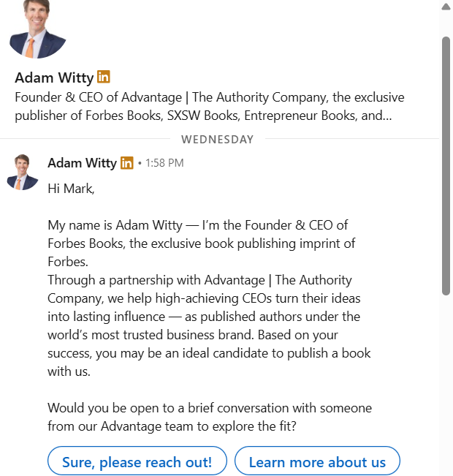Open Adam Witty's profile from header name
Viewport: 453px width, 476px height.
click(x=54, y=78)
